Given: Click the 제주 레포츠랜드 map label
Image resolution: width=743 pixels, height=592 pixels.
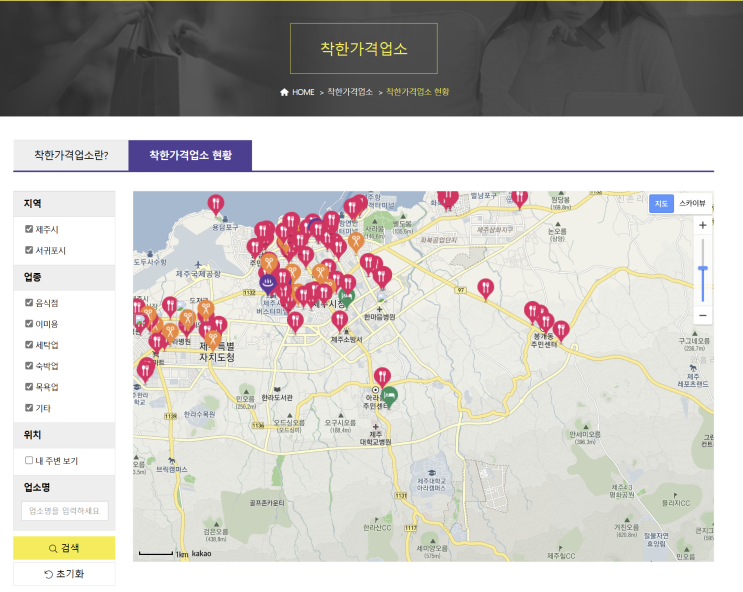Looking at the screenshot, I should tap(693, 380).
